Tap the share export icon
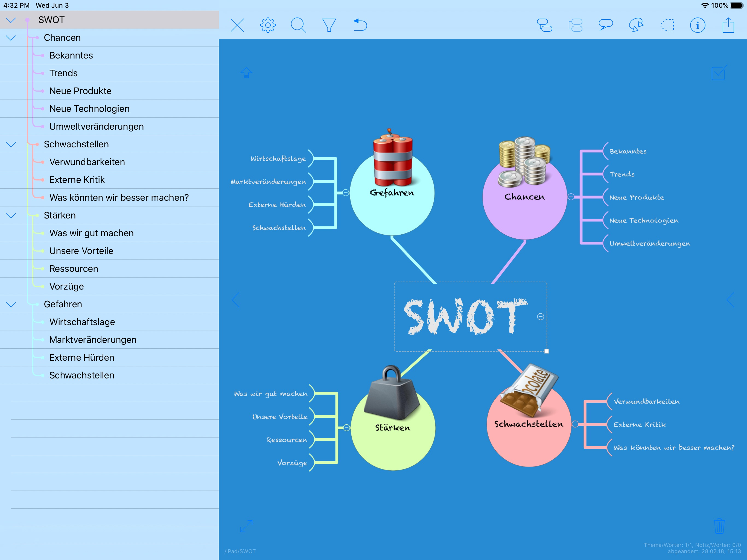Screen dimensions: 747x560 tap(728, 25)
